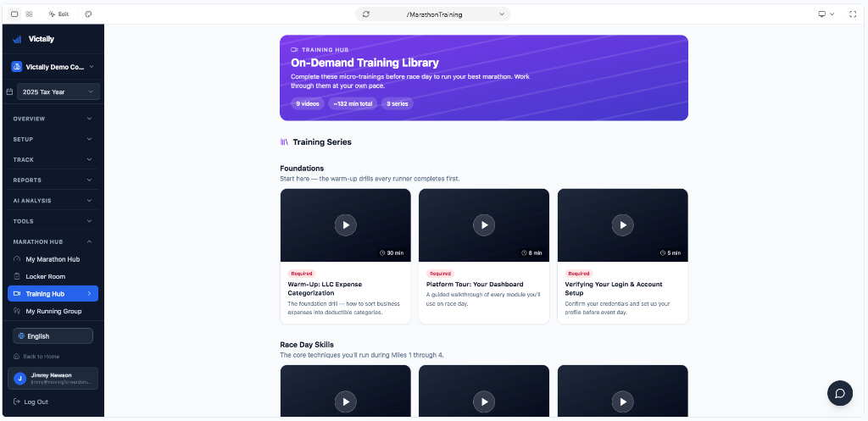Play the middle Race Day Skills video
This screenshot has height=421, width=868.
pos(484,402)
